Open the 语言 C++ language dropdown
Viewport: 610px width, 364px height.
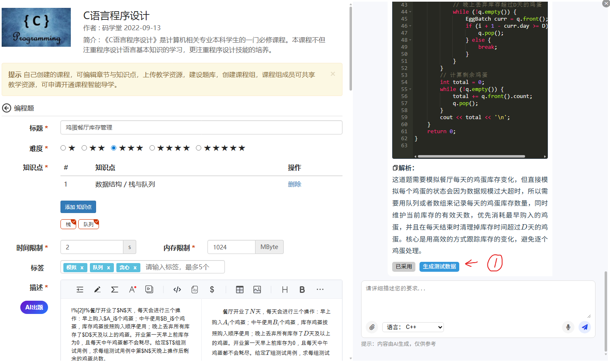coord(413,327)
